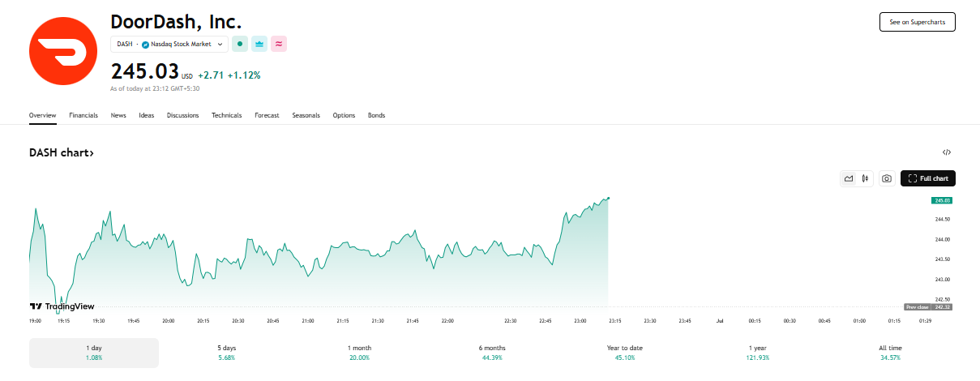Select the 6 months range
Image resolution: width=980 pixels, height=381 pixels.
(x=492, y=353)
